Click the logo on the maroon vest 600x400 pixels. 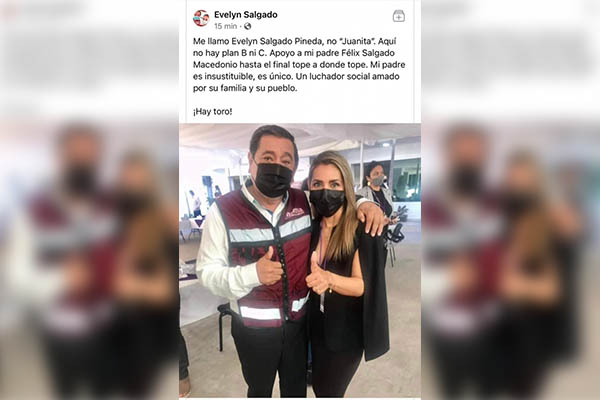(x=295, y=213)
